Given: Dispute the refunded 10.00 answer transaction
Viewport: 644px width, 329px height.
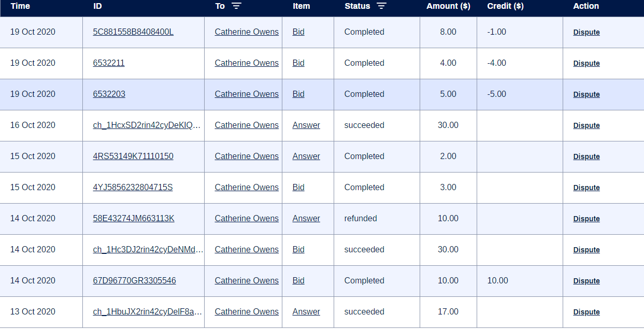Looking at the screenshot, I should [x=586, y=219].
